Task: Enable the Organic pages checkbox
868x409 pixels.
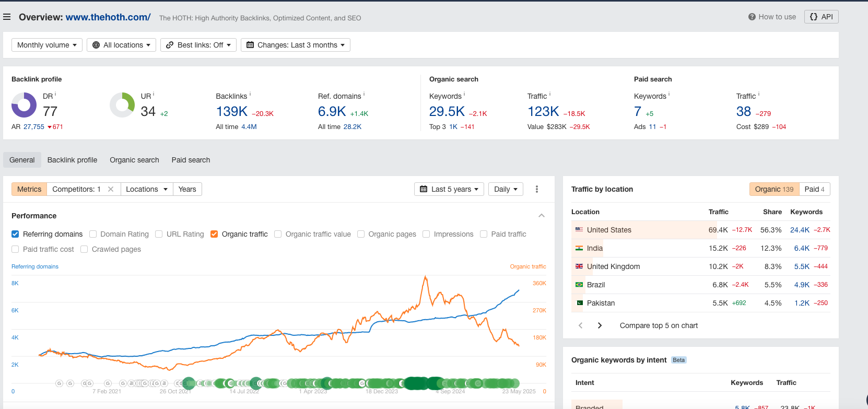Action: click(x=361, y=234)
